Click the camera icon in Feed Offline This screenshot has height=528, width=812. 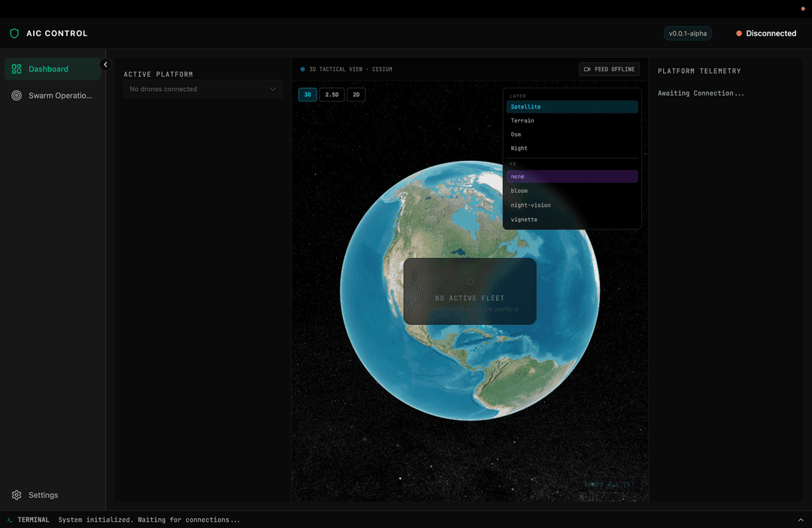tap(587, 69)
